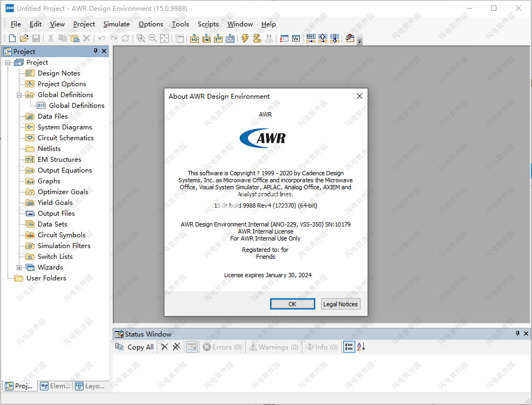Viewport: 532px width, 405px height.
Task: Click the Delete X icon in main toolbar
Action: pyautogui.click(x=87, y=38)
